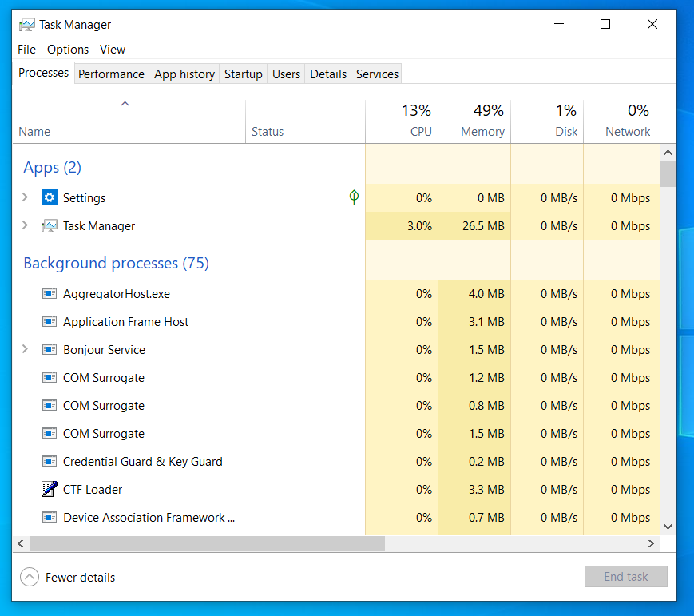Switch to the Startup tab
694x616 pixels.
(x=243, y=74)
